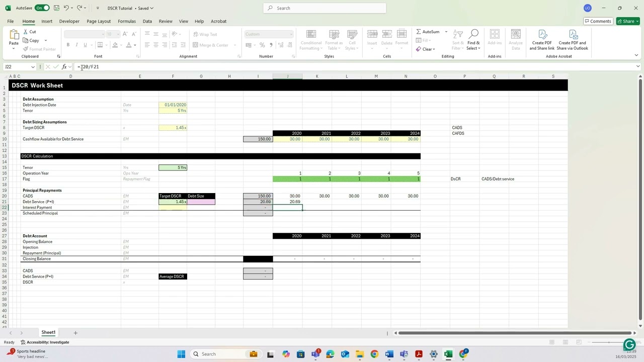Viewport: 644px width, 362px height.
Task: Click the font color A swatch
Action: point(128,45)
